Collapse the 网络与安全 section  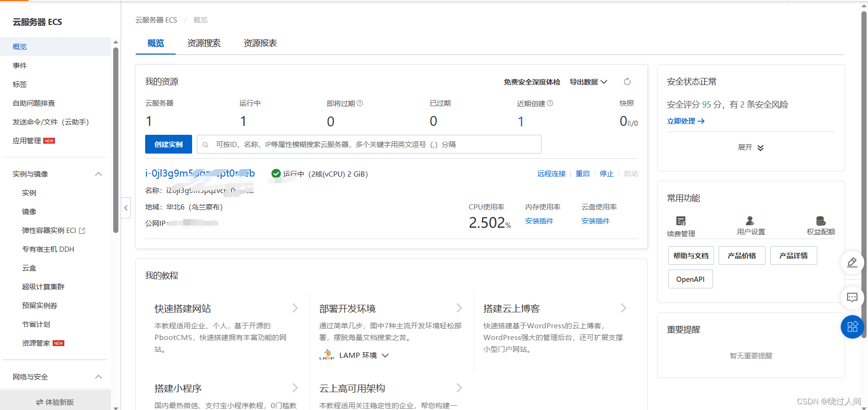[98, 377]
